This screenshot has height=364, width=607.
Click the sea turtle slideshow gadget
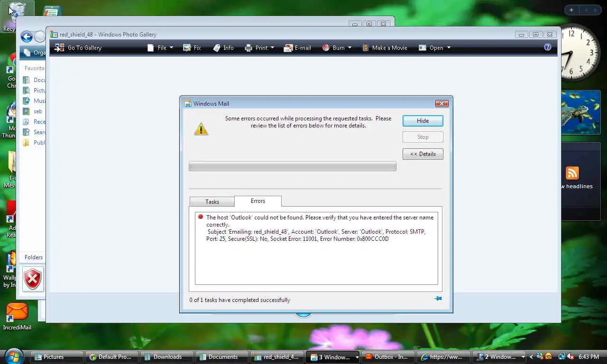580,112
